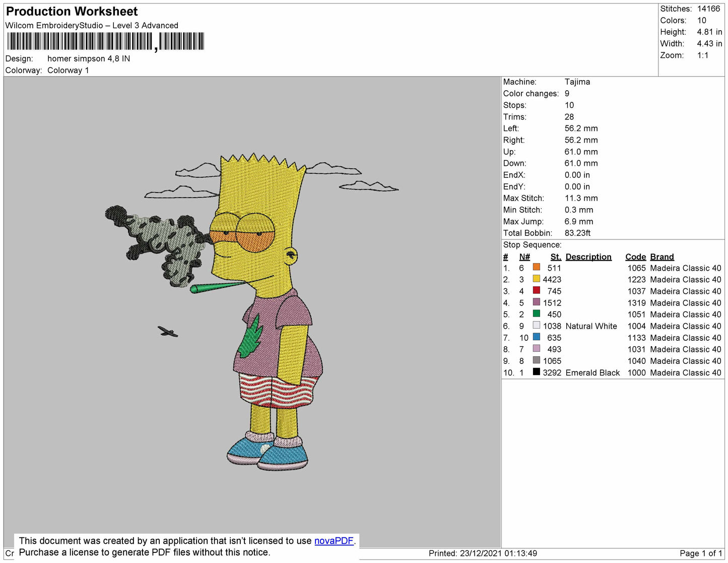Click the Colors value 10 in header
The width and height of the screenshot is (728, 563).
(x=702, y=20)
